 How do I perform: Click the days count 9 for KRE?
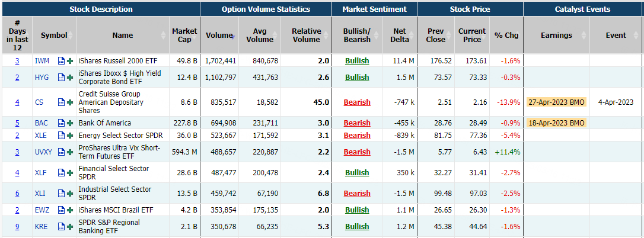tap(17, 227)
